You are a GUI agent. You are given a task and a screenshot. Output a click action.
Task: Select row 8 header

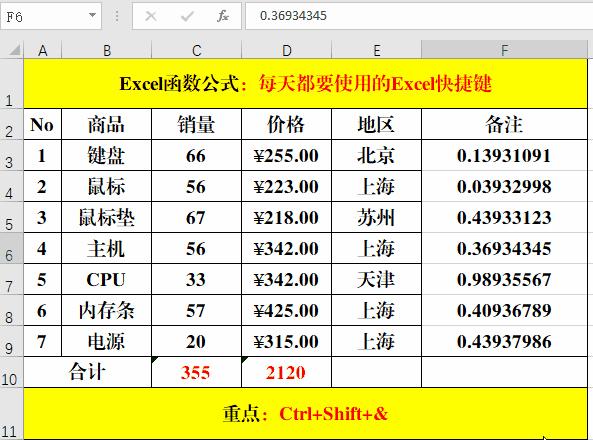(x=11, y=310)
